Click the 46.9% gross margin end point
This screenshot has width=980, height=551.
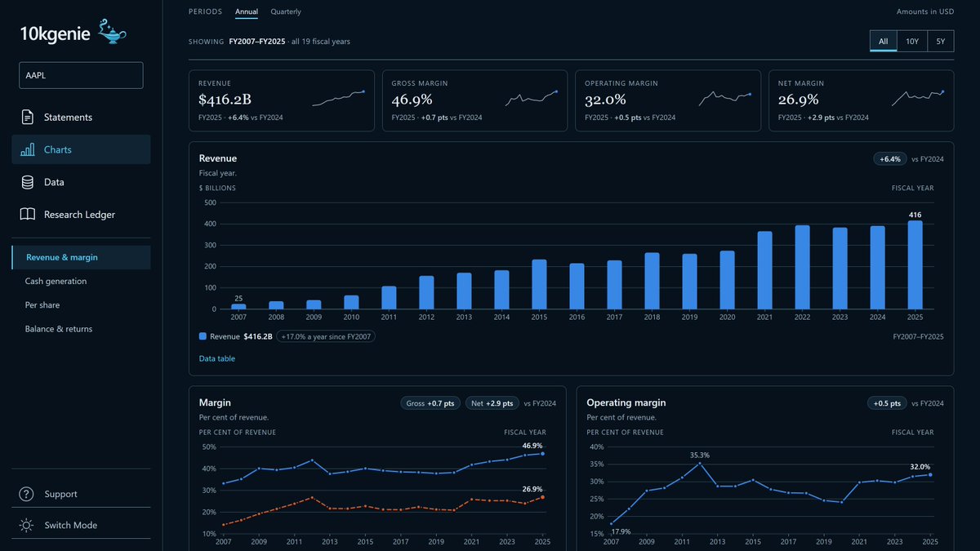click(x=542, y=454)
